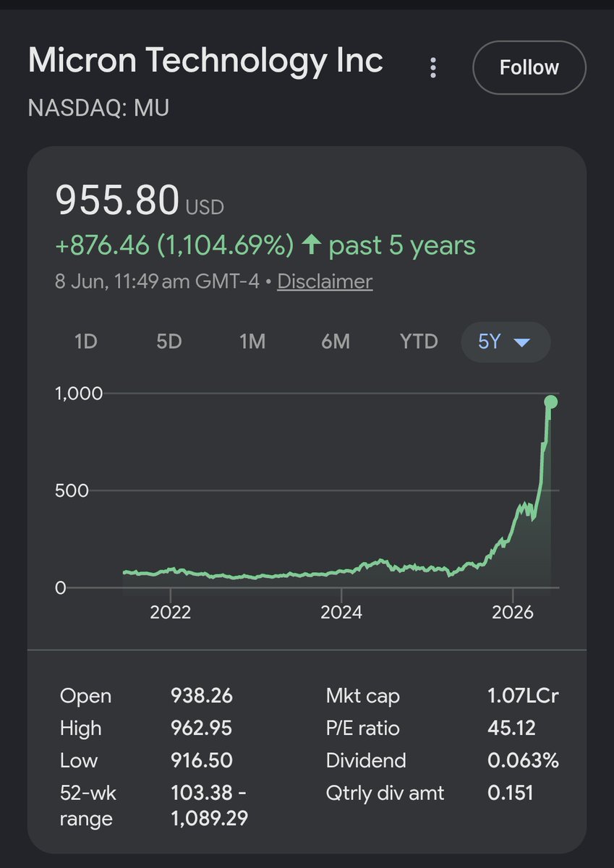Screen dimensions: 614x868
Task: Click the Micron Technology Inc title
Action: coord(205,61)
